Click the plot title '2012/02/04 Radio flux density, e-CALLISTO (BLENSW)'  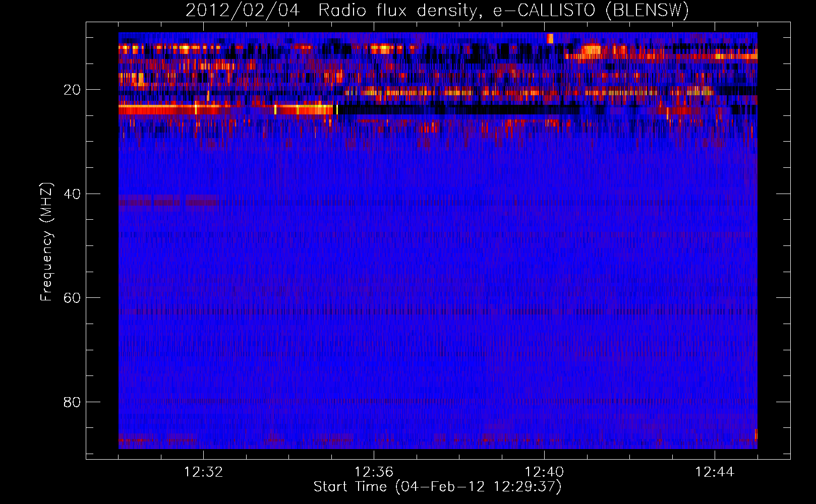pyautogui.click(x=437, y=10)
